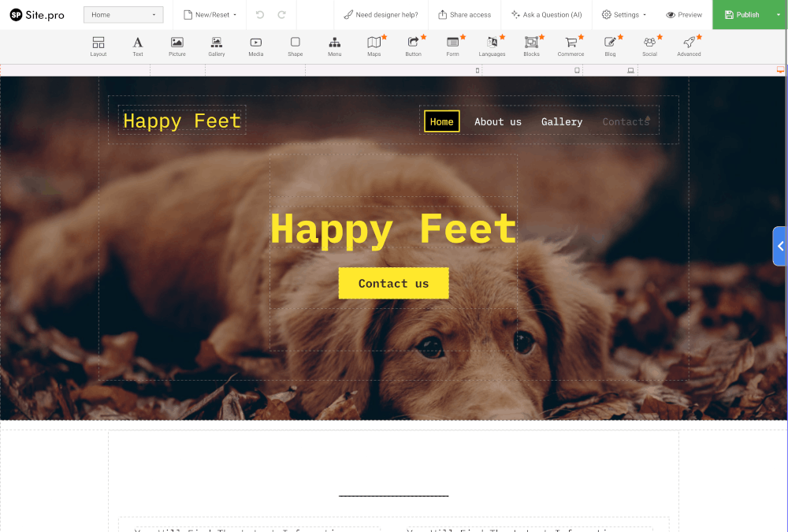Viewport: 788px width, 532px height.
Task: Click the green Publish button
Action: [742, 14]
